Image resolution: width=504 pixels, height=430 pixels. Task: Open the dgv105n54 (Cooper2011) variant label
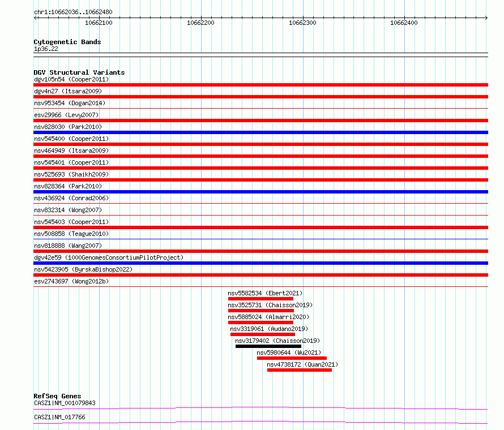[x=71, y=79]
